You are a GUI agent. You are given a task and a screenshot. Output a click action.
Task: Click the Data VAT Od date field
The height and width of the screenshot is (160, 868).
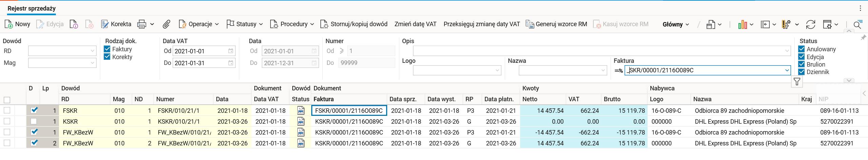(x=200, y=51)
